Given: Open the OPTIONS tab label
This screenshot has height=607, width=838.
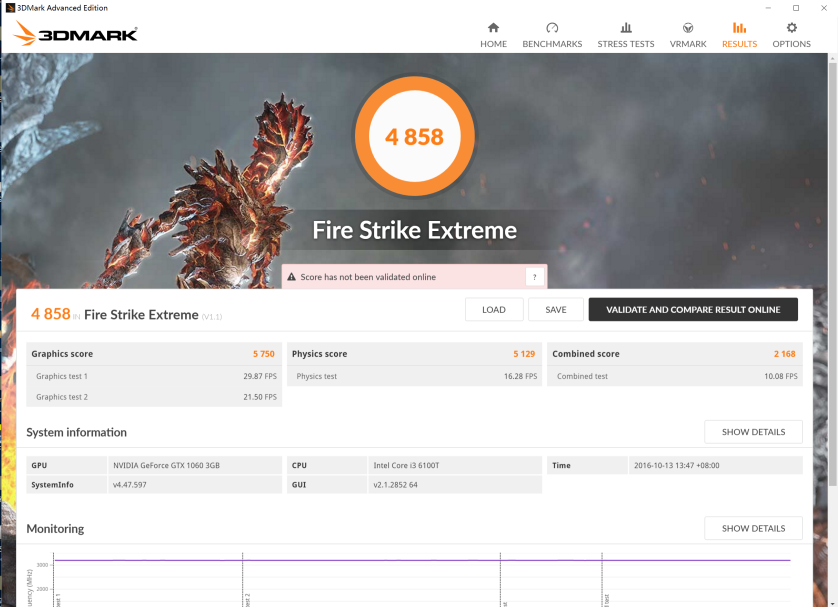Looking at the screenshot, I should tap(792, 44).
